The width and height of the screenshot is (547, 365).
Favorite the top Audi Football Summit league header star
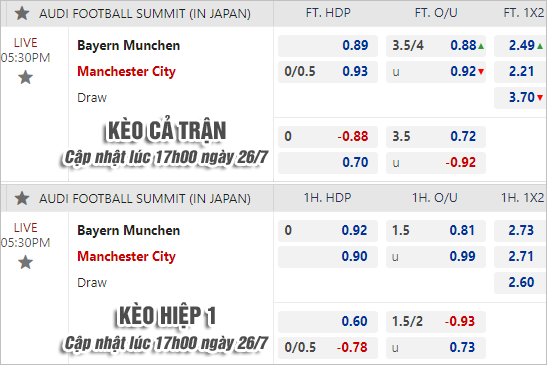point(22,14)
